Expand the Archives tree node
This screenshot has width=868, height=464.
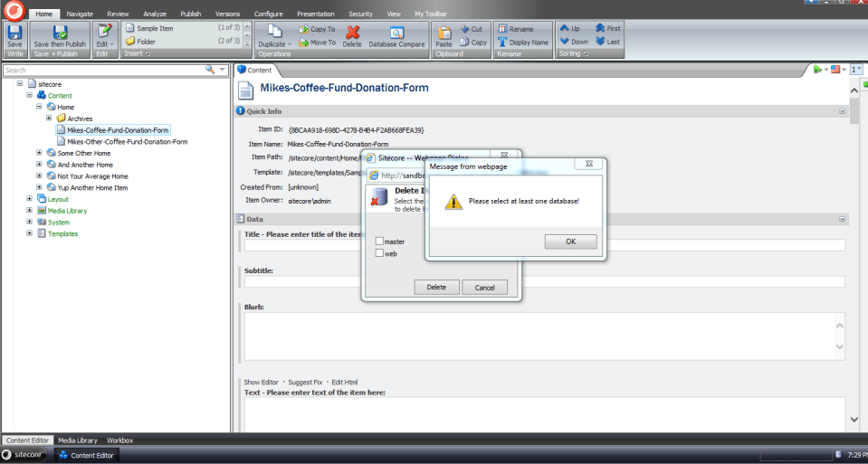pos(49,118)
